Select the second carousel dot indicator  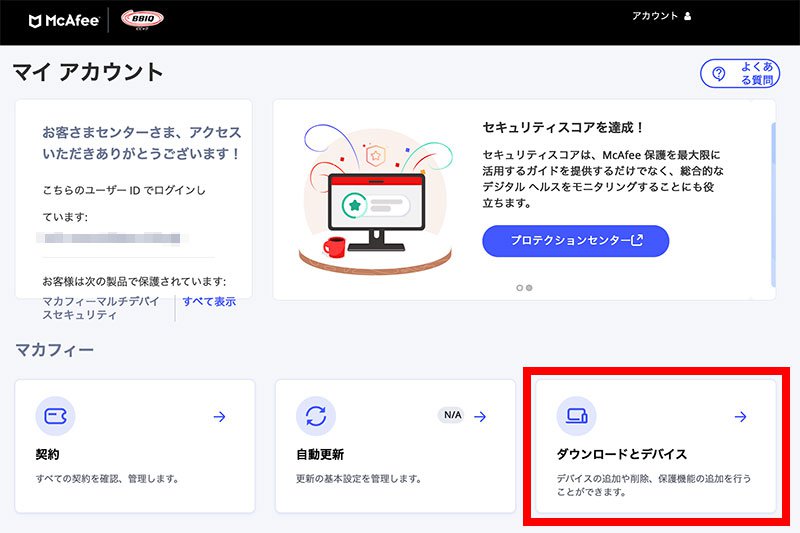(x=529, y=288)
